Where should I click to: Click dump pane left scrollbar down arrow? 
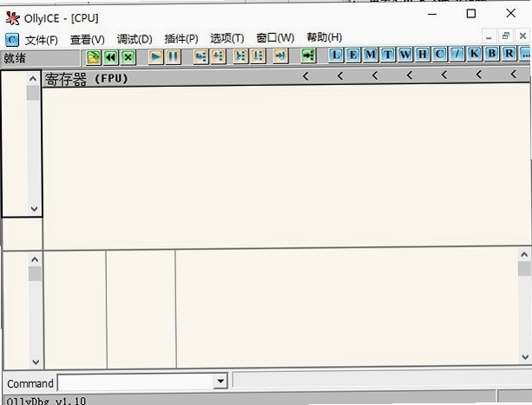[36, 362]
